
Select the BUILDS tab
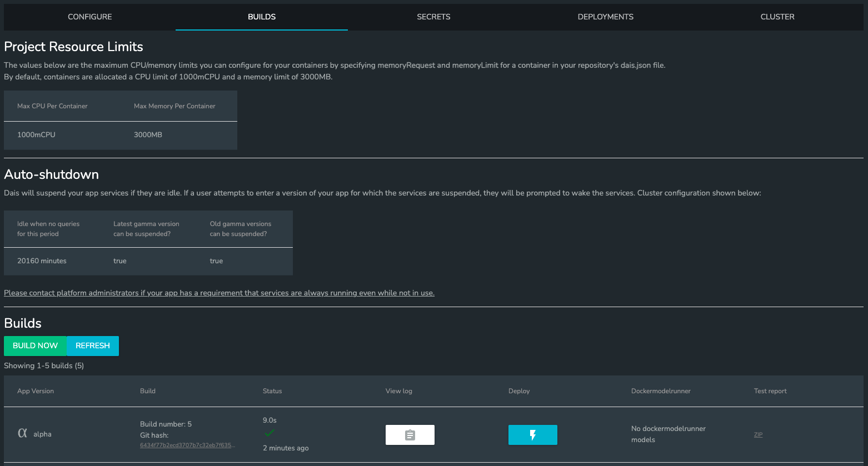[x=262, y=17]
